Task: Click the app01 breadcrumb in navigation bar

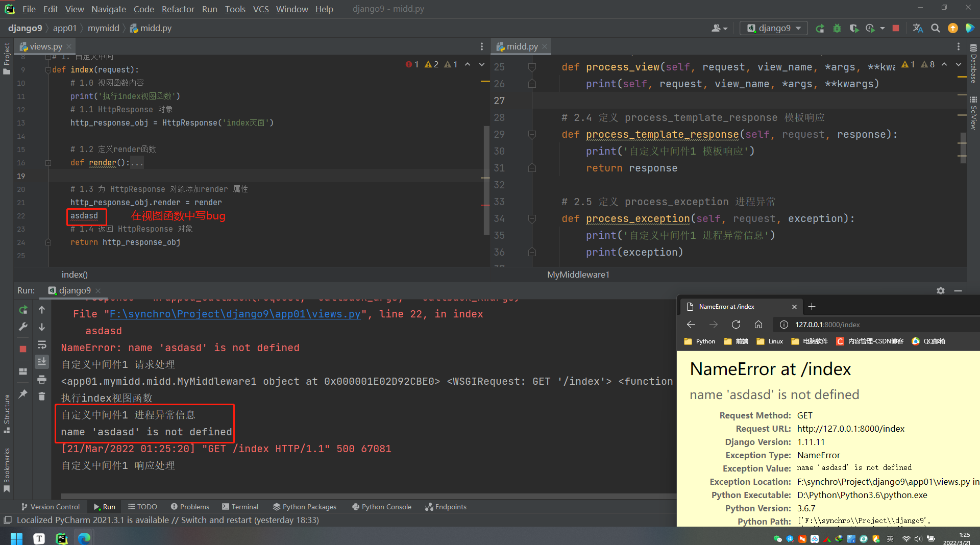Action: [x=65, y=28]
